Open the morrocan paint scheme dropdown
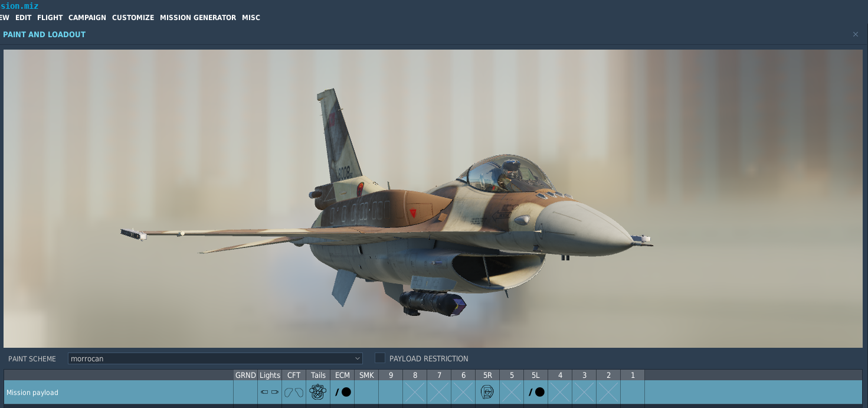868x408 pixels. [214, 358]
